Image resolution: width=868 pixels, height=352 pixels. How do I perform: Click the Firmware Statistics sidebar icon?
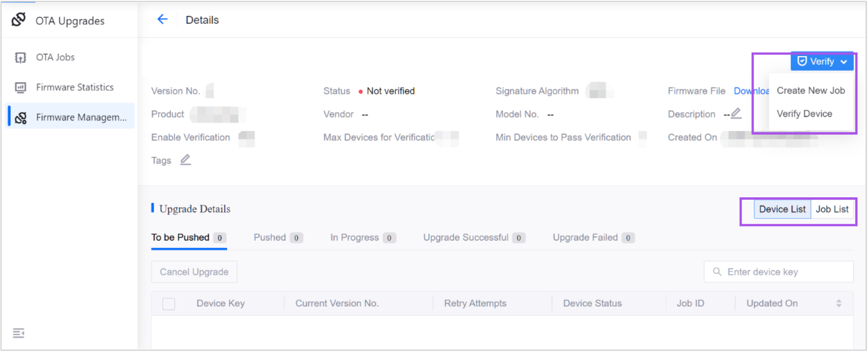21,87
